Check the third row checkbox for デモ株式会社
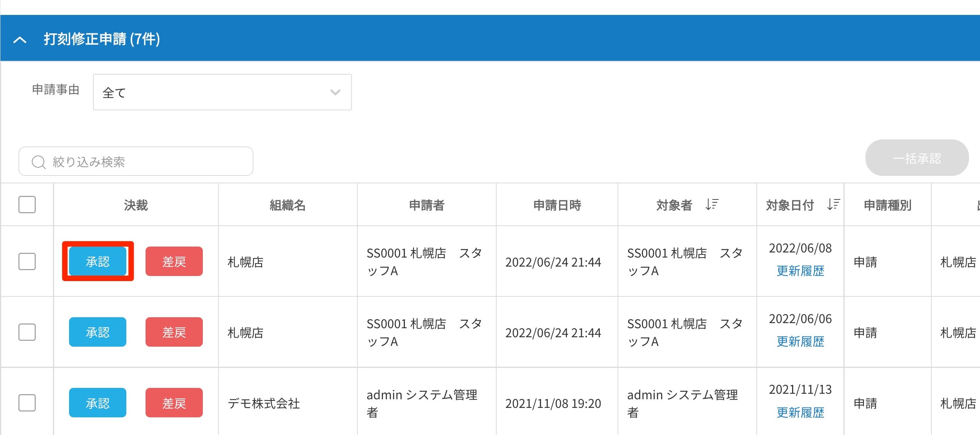This screenshot has width=980, height=435. coord(27,403)
